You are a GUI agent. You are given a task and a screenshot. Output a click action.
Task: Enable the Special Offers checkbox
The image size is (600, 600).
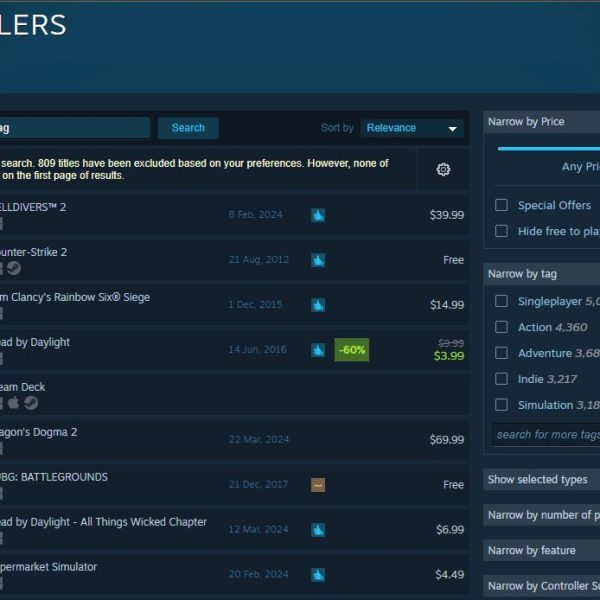(x=501, y=205)
